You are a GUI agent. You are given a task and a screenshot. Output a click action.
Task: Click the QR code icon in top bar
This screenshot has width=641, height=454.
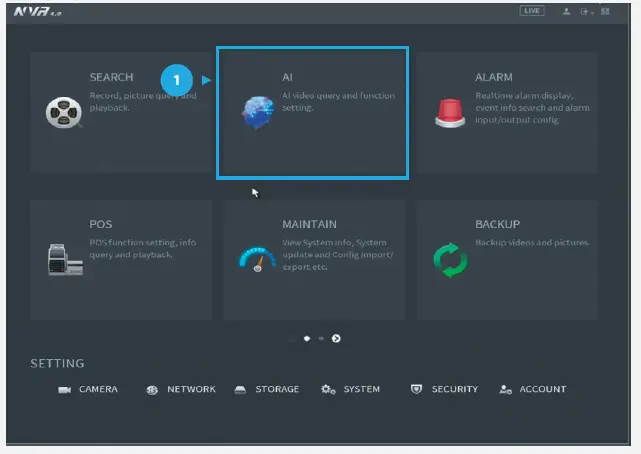pyautogui.click(x=605, y=11)
